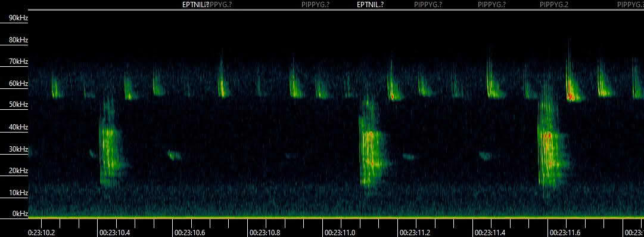
Task: Click the 00:23:11.4 time marker
Action: point(490,232)
